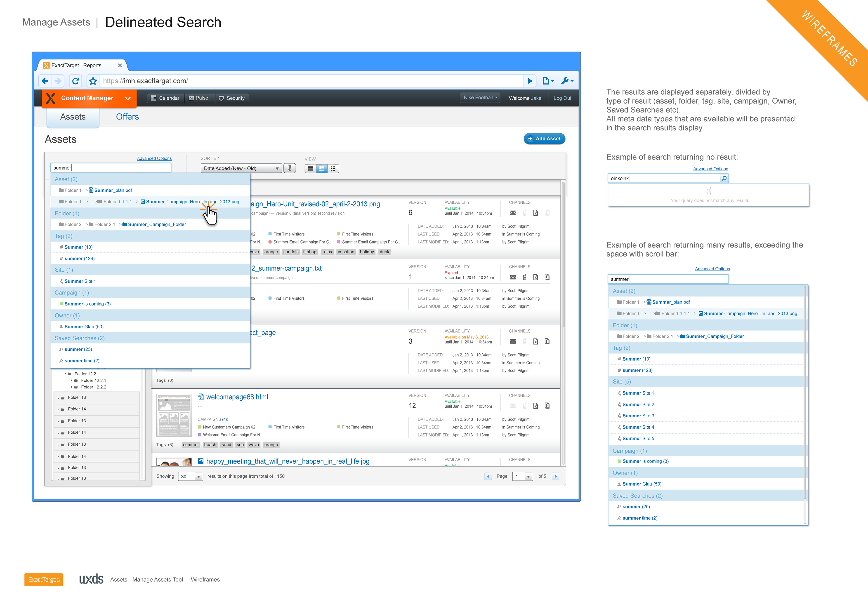Click the browser back arrow

[45, 81]
